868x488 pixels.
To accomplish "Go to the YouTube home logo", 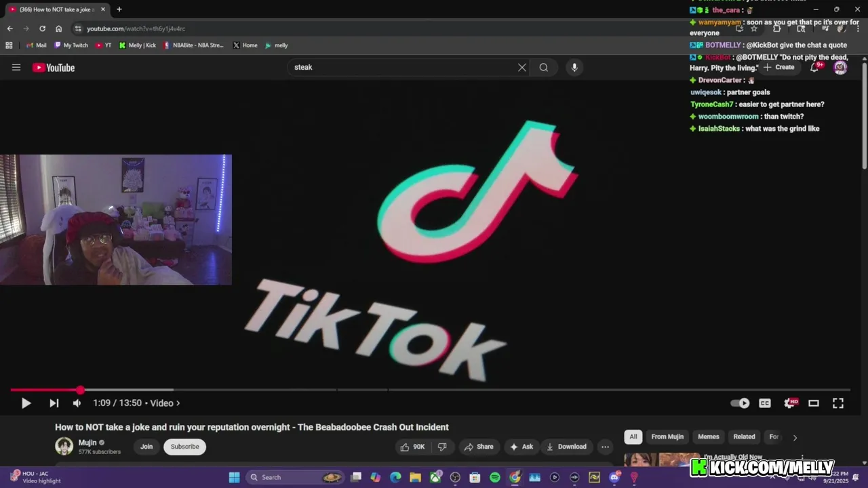I will [54, 67].
